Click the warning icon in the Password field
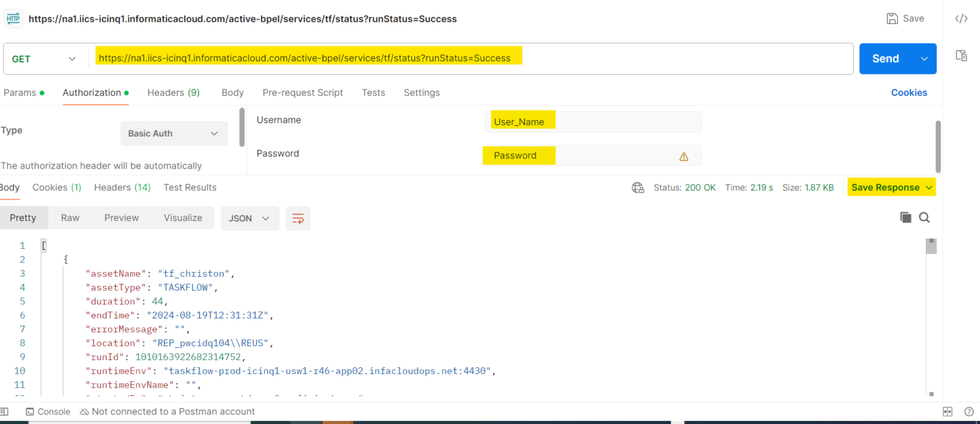Image resolution: width=980 pixels, height=424 pixels. point(683,155)
